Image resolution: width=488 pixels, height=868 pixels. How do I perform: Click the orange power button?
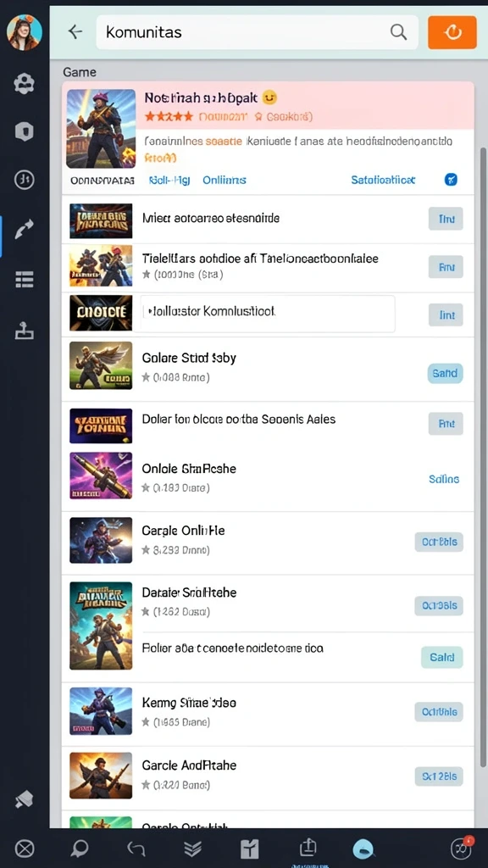[452, 32]
